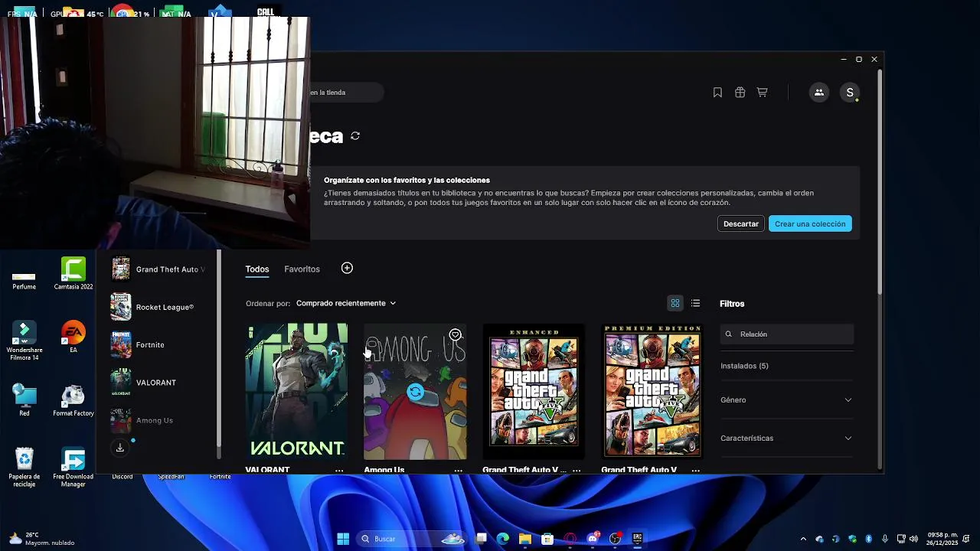This screenshot has height=551, width=980.
Task: Open the wishlist bookmark icon
Action: click(x=717, y=93)
